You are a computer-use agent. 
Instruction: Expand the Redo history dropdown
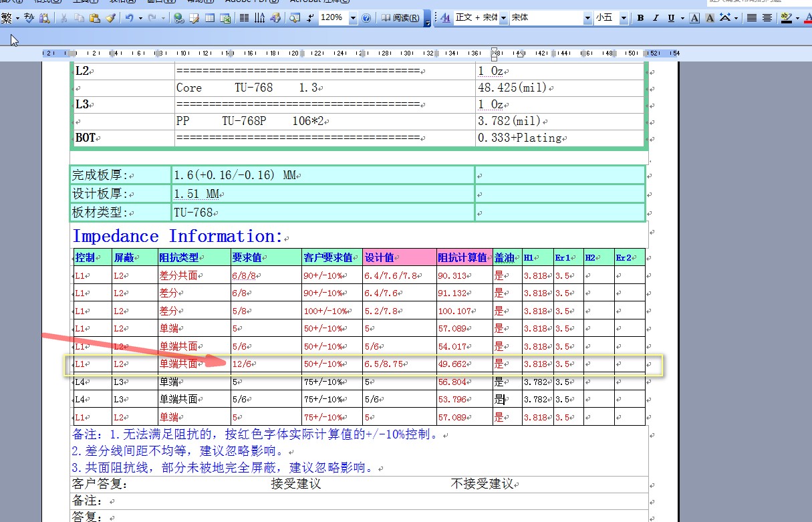pyautogui.click(x=164, y=18)
